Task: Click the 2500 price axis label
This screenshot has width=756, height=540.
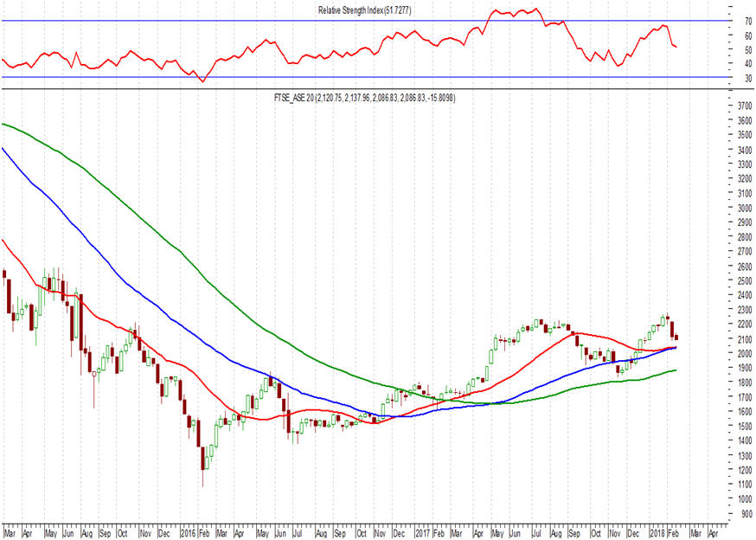Action: 745,281
